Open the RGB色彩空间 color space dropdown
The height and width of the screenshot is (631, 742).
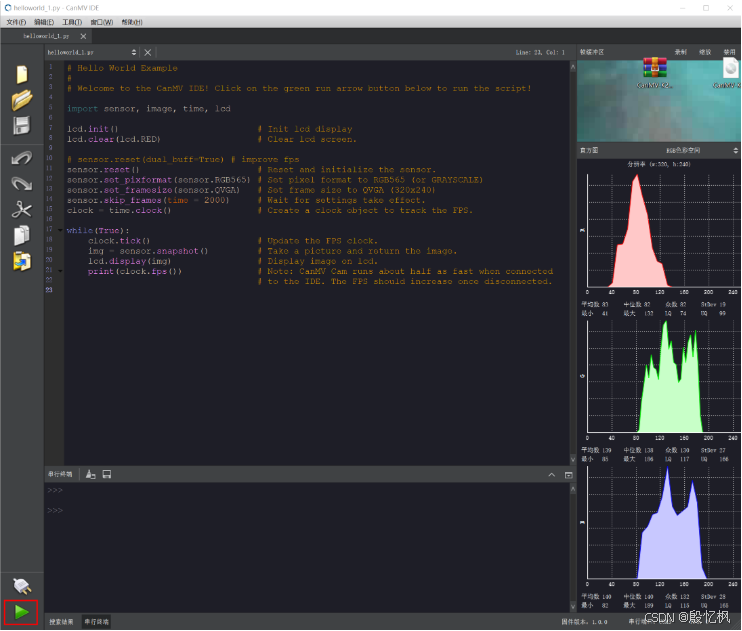702,151
